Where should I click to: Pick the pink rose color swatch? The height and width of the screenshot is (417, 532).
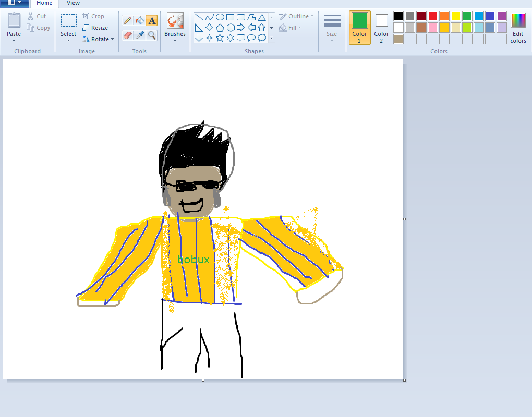pyautogui.click(x=433, y=28)
